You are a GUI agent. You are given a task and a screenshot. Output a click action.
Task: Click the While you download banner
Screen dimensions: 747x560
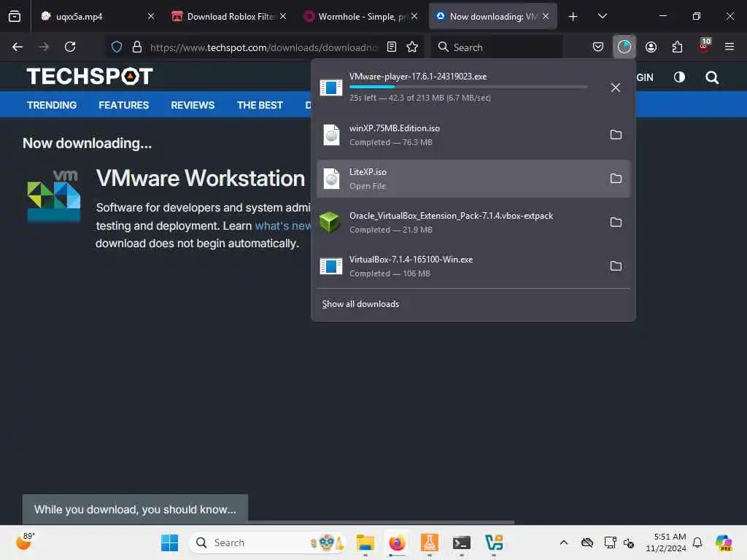135,509
